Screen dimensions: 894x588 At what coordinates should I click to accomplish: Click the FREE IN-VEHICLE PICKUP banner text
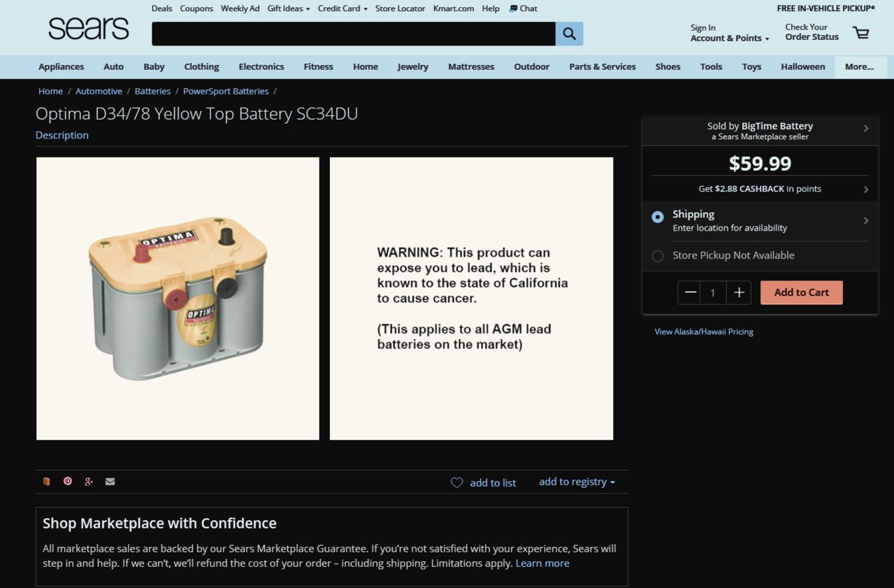[826, 8]
